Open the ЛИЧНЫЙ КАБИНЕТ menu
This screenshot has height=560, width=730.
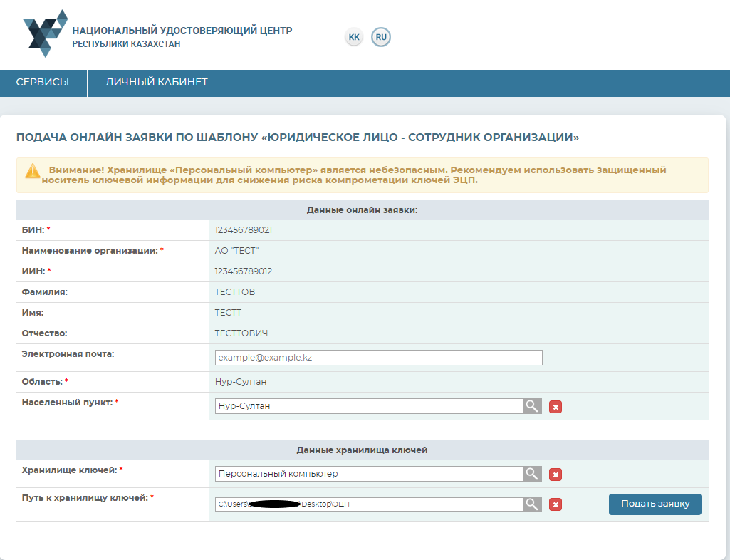click(x=157, y=83)
